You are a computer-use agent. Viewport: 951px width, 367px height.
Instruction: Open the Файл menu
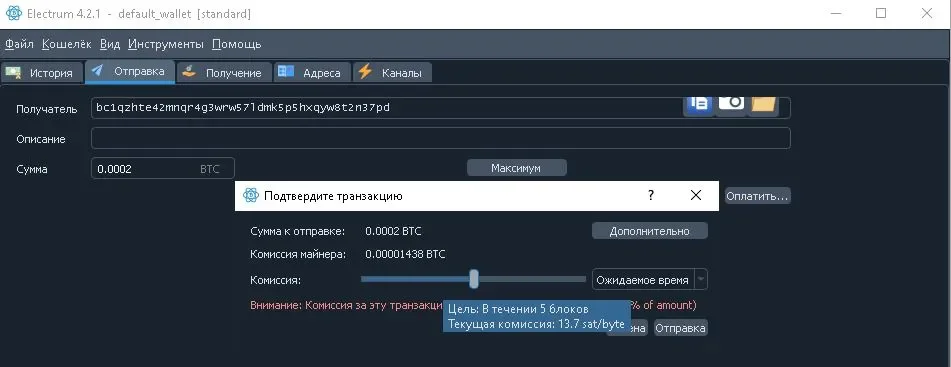coord(19,44)
